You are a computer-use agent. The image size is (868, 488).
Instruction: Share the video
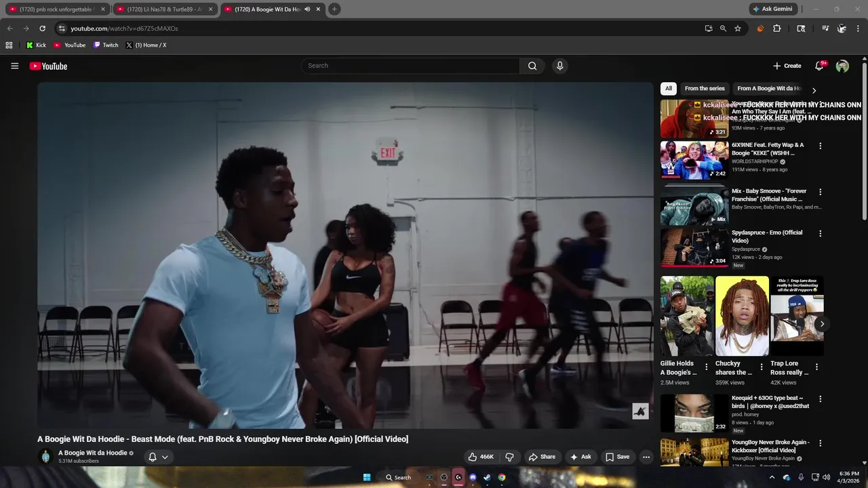[542, 457]
